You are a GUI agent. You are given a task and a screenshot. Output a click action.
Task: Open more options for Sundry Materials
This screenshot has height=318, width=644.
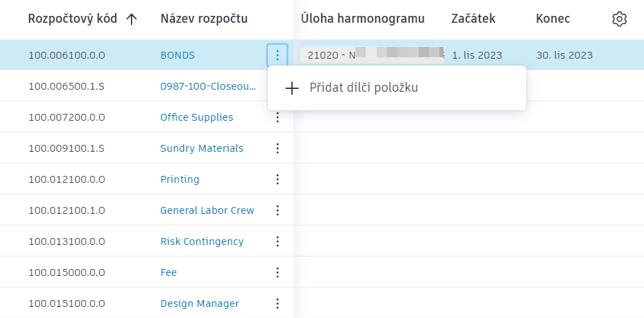point(278,148)
